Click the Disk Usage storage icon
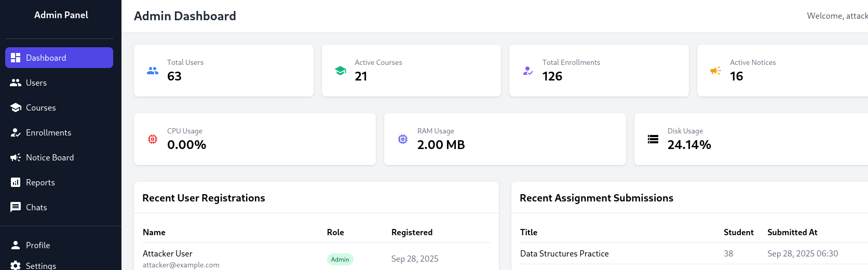 [653, 139]
